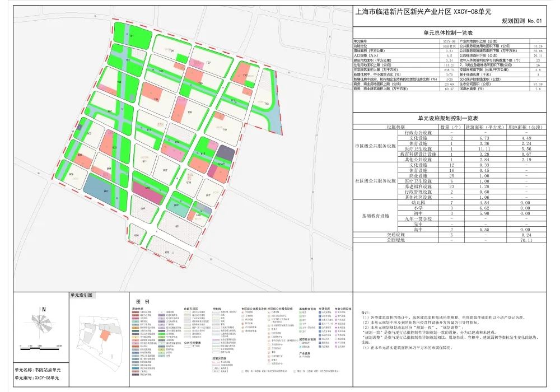Click the 图例 legend heading
This screenshot has width=560, height=392.
tap(142, 302)
